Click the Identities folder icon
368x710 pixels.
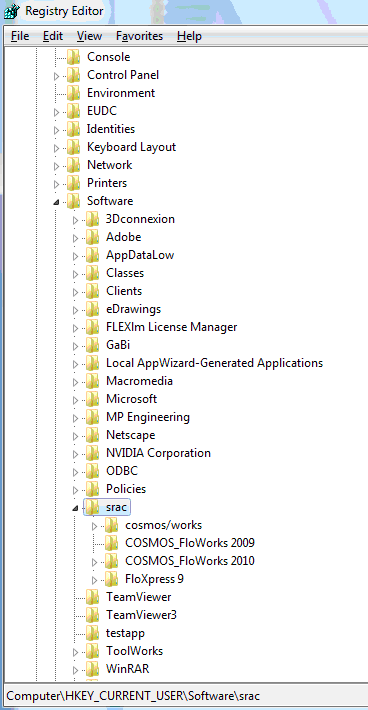pyautogui.click(x=73, y=129)
